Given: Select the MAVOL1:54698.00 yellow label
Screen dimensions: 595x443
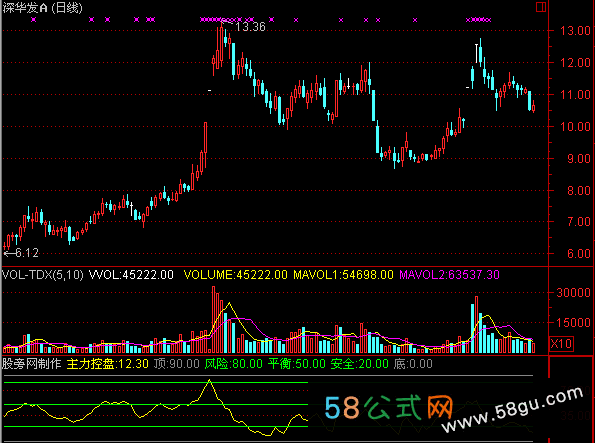Looking at the screenshot, I should coord(343,274).
